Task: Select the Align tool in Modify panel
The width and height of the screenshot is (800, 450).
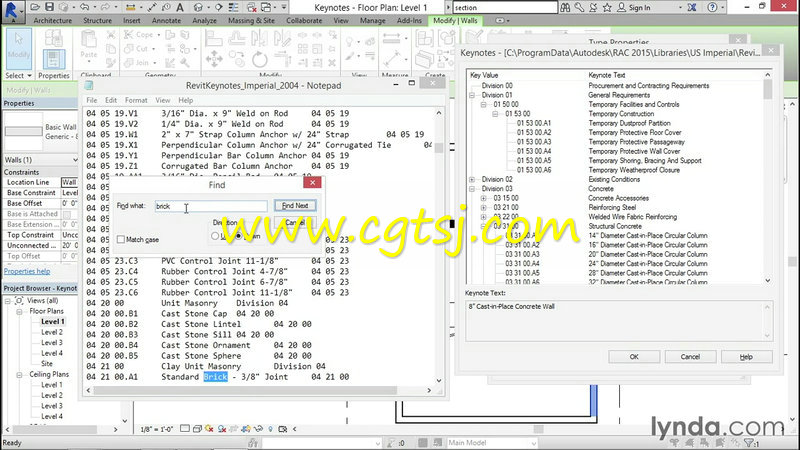Action: click(214, 38)
